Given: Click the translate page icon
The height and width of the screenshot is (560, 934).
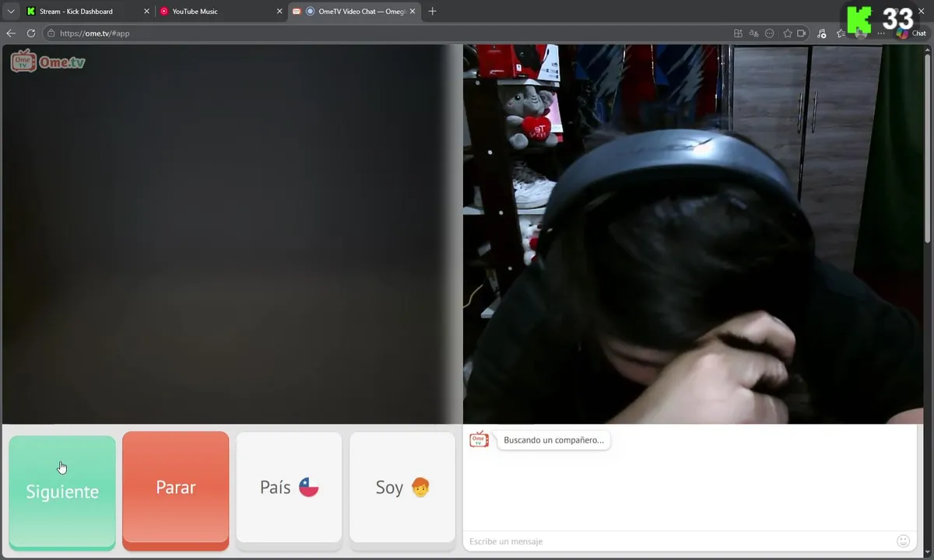Looking at the screenshot, I should click(753, 33).
